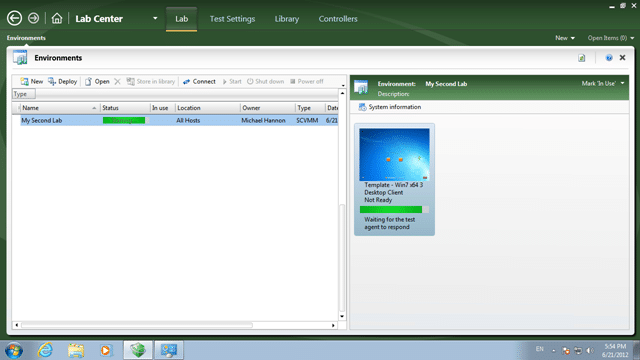This screenshot has height=360, width=640.
Task: Click the All Hosts cell
Action: [x=188, y=120]
